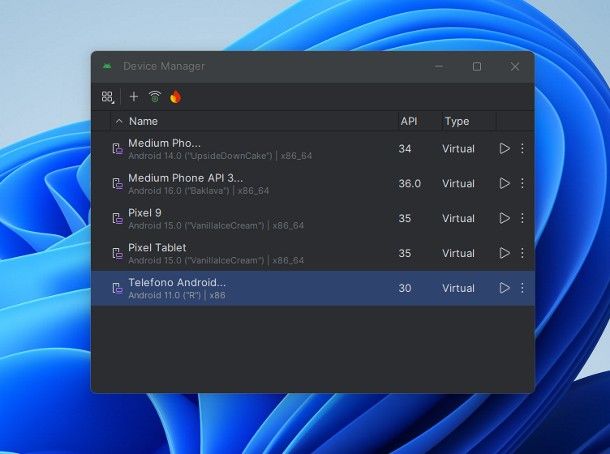The width and height of the screenshot is (610, 454).
Task: Open overflow menu for Android 14.0 device
Action: tap(522, 148)
